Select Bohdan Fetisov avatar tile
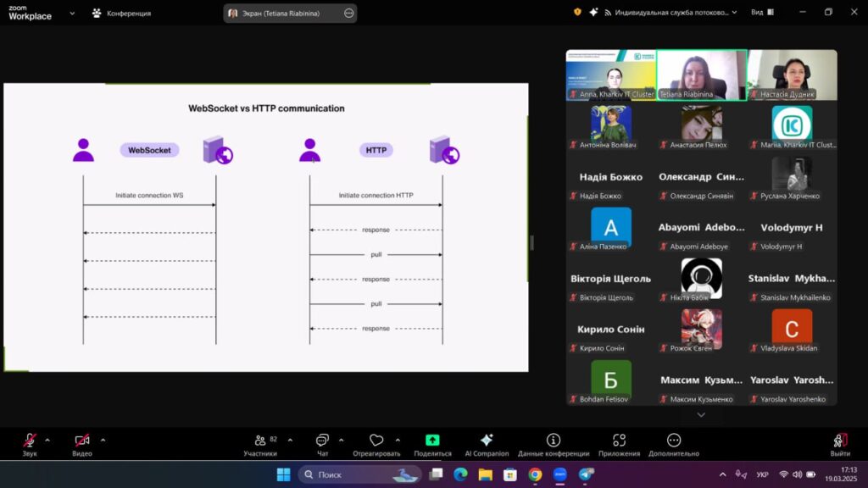The height and width of the screenshot is (488, 868). [610, 380]
